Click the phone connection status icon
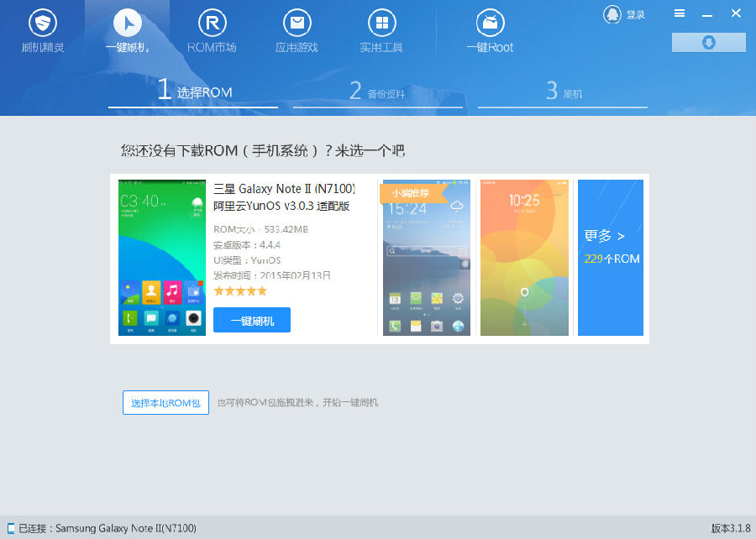The height and width of the screenshot is (539, 756). pos(11,528)
